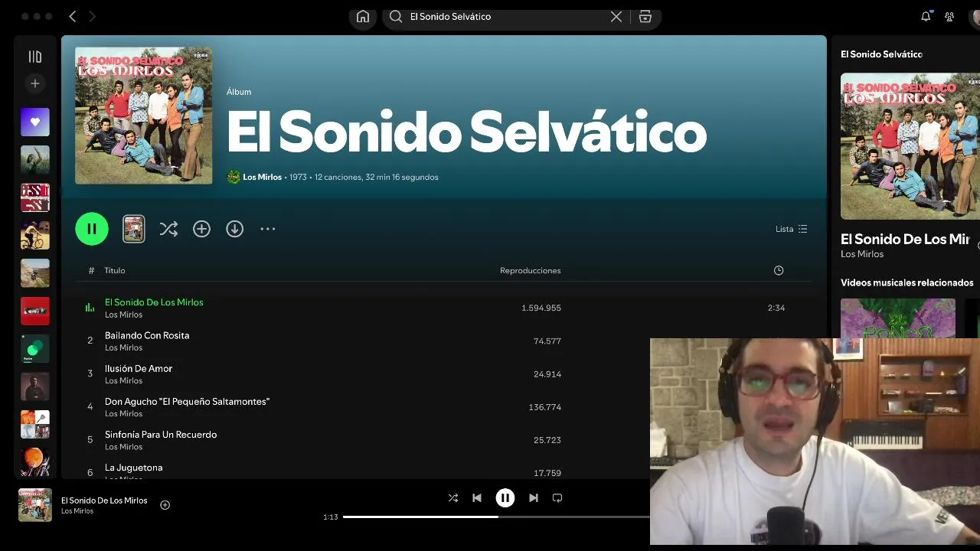This screenshot has width=980, height=551.
Task: Download the album
Action: [x=234, y=229]
